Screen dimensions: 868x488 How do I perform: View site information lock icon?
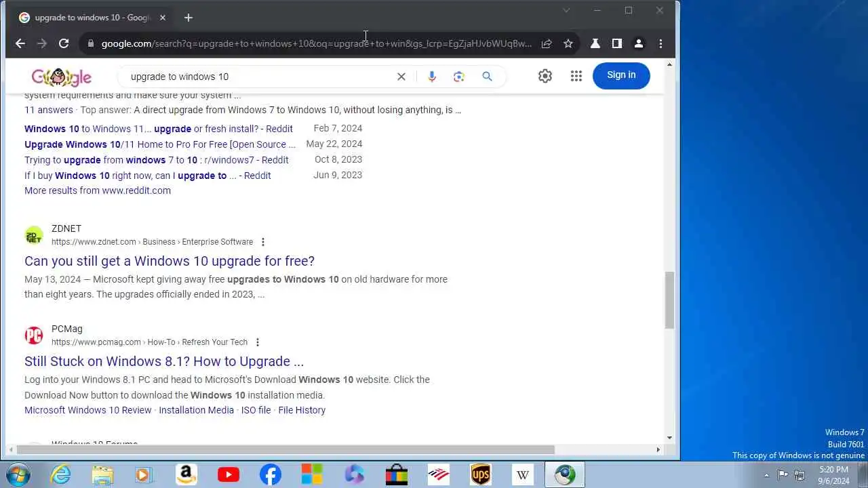[90, 43]
